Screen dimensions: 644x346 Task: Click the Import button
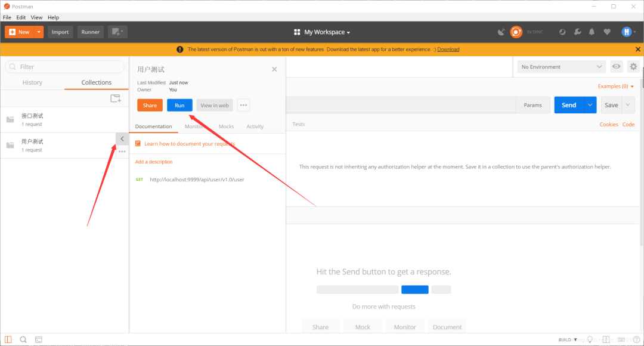click(x=60, y=32)
